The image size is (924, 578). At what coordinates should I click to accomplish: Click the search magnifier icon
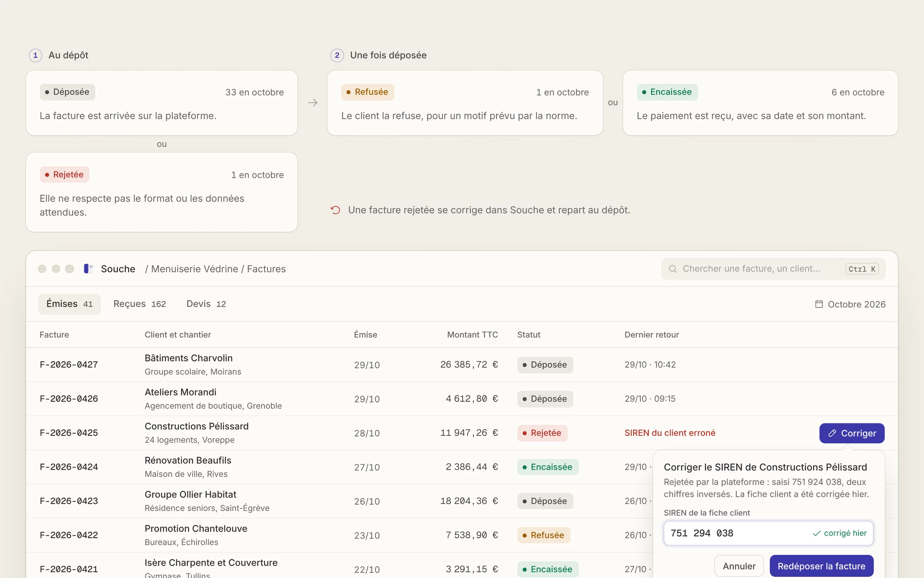click(x=673, y=269)
